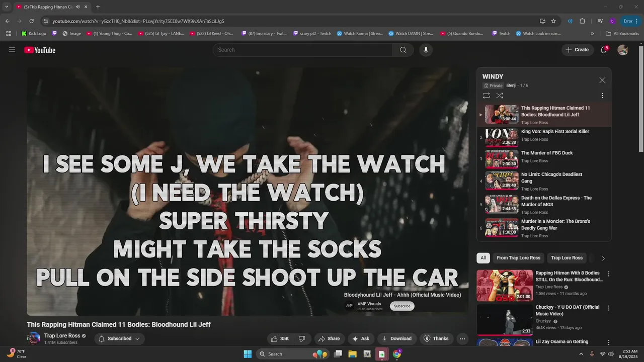Image resolution: width=644 pixels, height=362 pixels.
Task: Open the notifications bell
Action: [x=603, y=50]
